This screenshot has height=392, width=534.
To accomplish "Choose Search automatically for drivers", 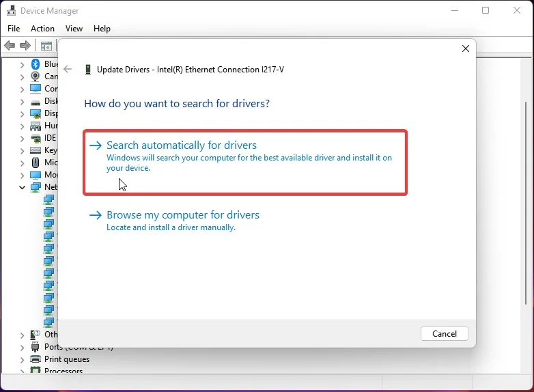I will (x=245, y=163).
